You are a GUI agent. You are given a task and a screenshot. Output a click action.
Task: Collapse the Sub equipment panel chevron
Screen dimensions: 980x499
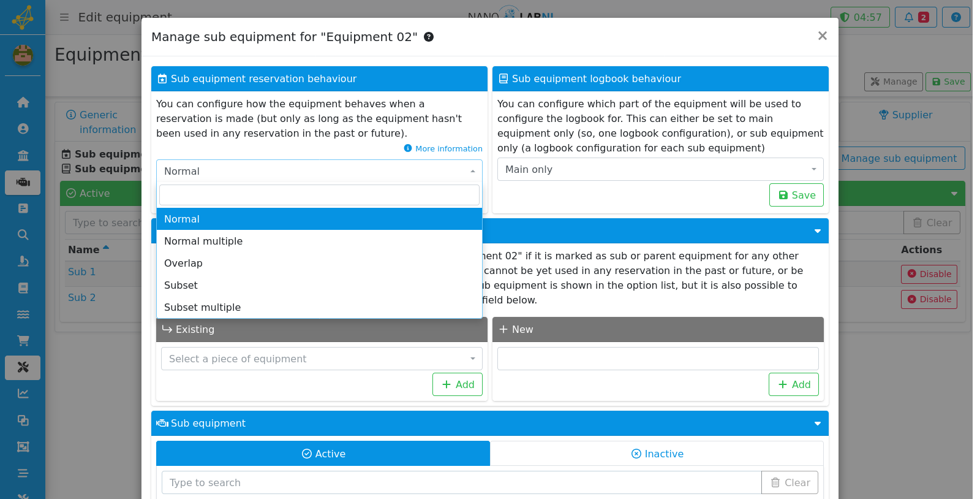coord(817,424)
